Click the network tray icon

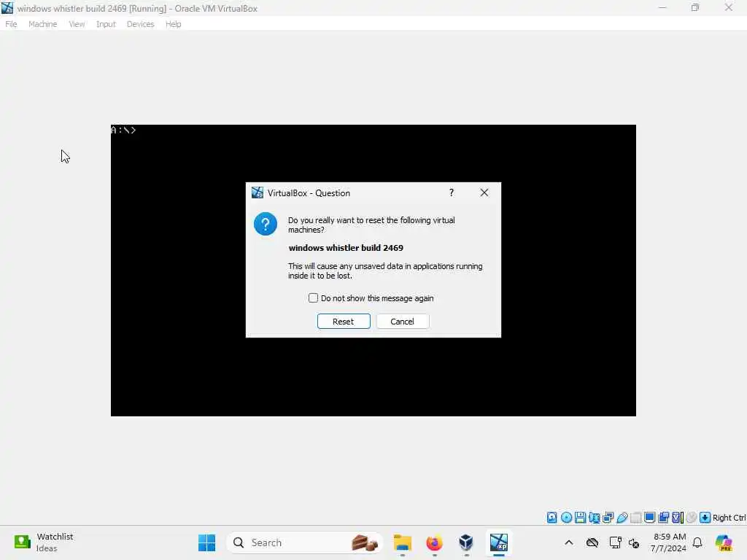coord(615,542)
